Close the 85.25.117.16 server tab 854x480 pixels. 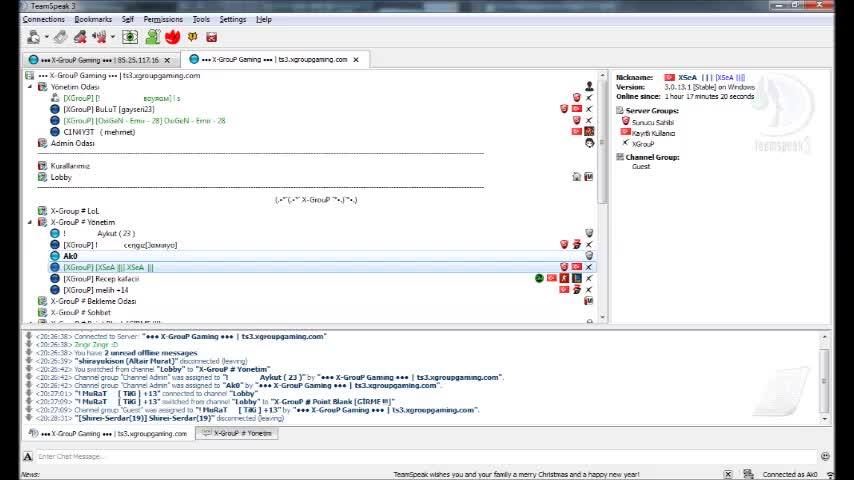click(167, 60)
